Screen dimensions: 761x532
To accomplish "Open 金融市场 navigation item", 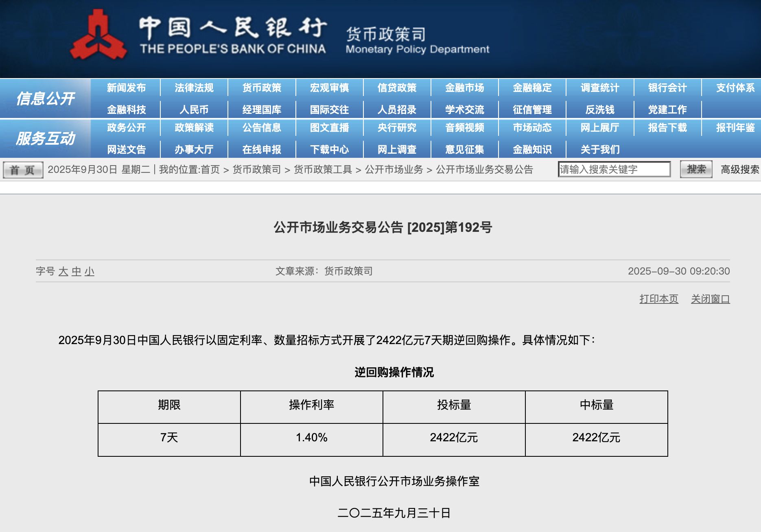I will [464, 88].
